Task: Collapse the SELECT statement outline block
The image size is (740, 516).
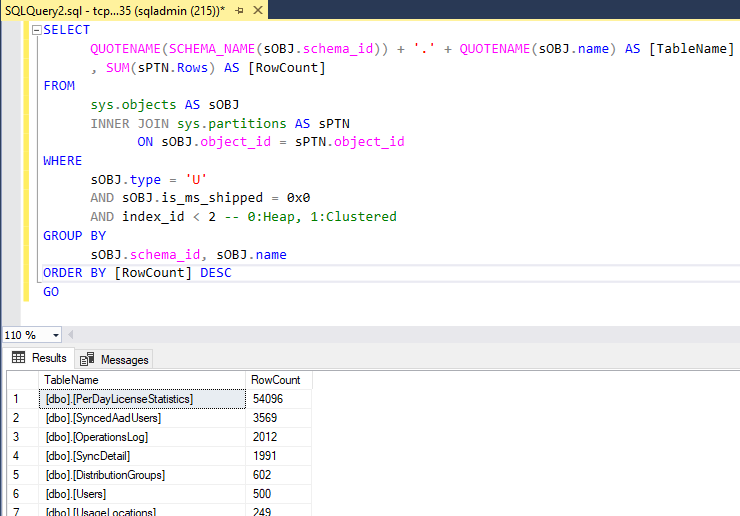Action: (x=36, y=30)
